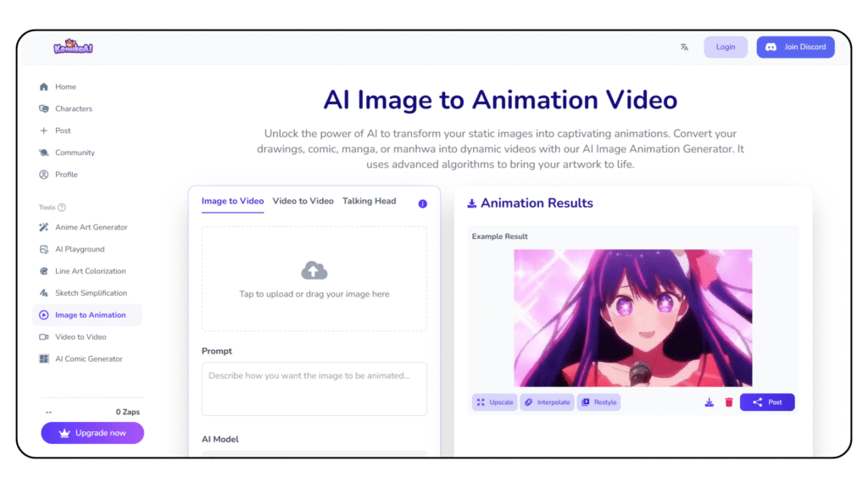The image size is (868, 488).
Task: Click the AI Comic Generator grid icon
Action: (x=44, y=358)
